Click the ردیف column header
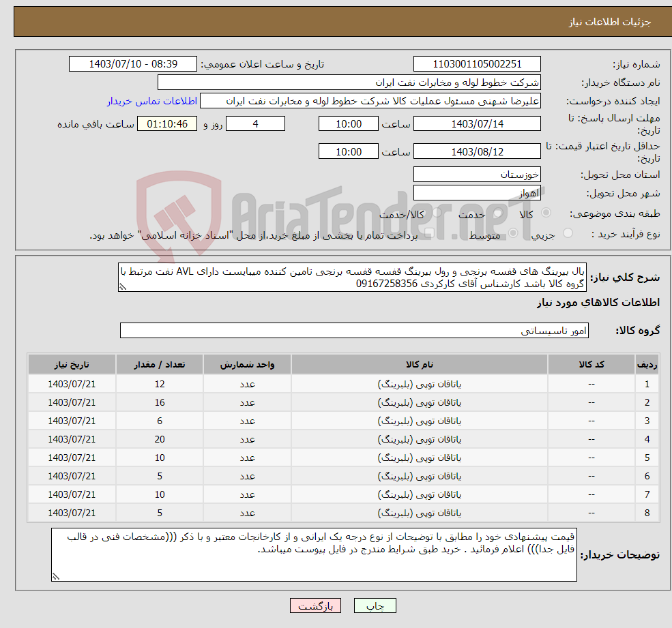The image size is (672, 628). click(x=647, y=365)
